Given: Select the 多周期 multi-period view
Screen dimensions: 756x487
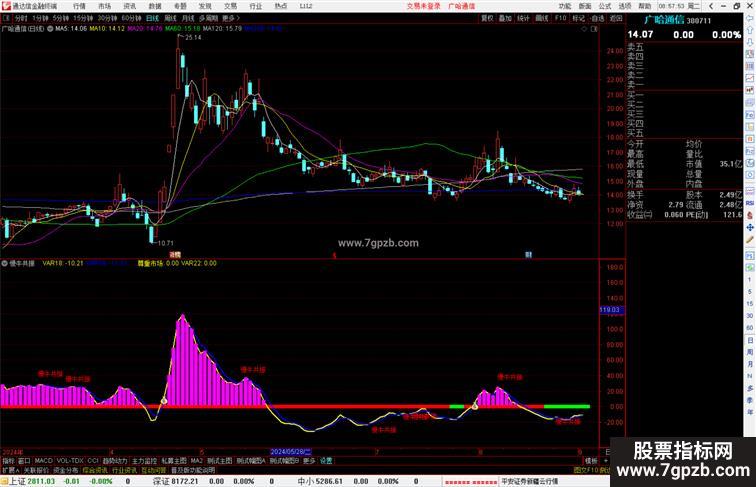Looking at the screenshot, I should pyautogui.click(x=208, y=18).
